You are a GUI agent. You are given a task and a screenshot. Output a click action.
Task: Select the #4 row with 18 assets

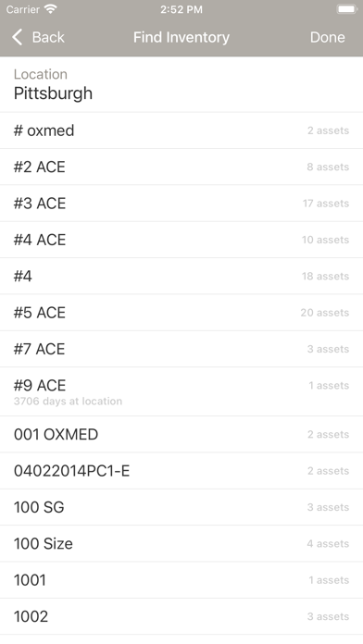tap(181, 277)
